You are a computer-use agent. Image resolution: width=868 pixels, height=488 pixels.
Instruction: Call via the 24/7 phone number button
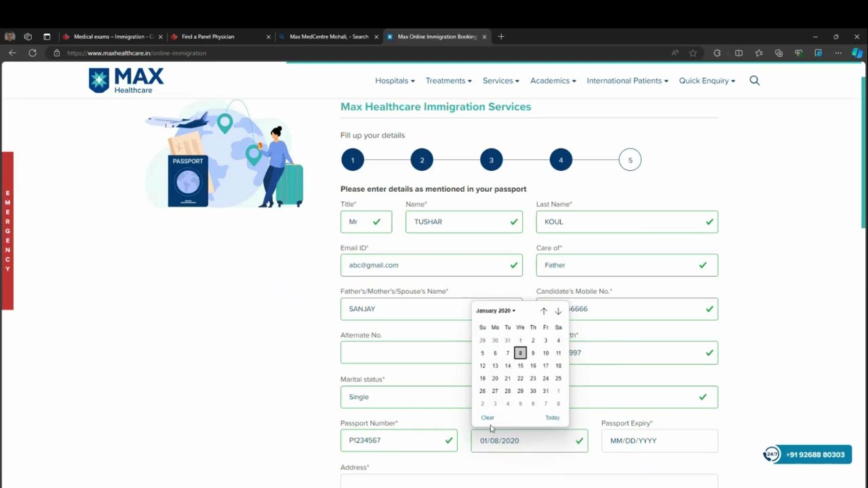pos(808,455)
